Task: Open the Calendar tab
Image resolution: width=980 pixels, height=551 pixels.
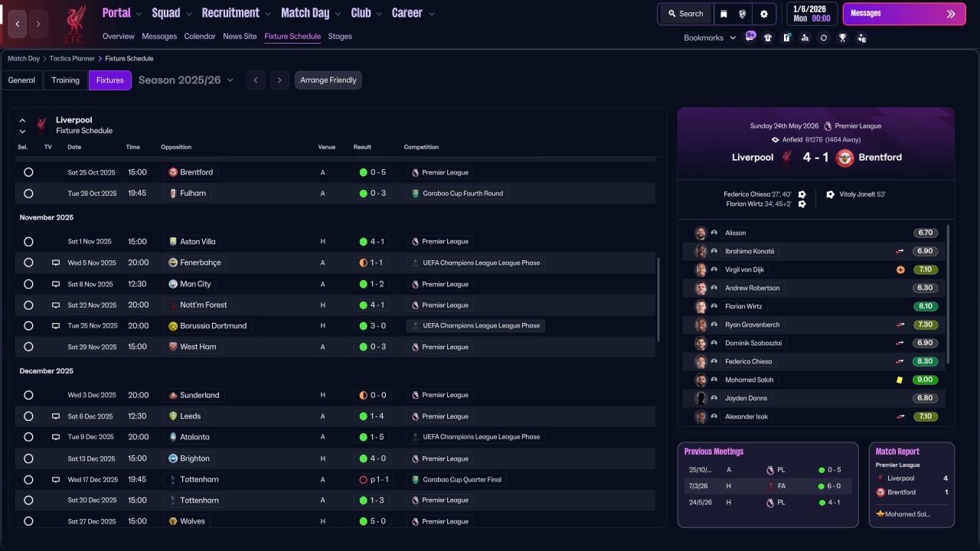Action: 200,37
